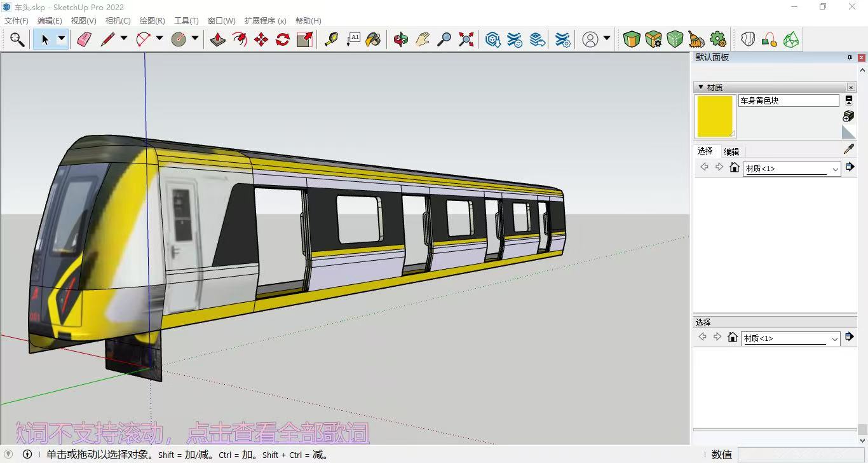Open the 相机(C) menu
The height and width of the screenshot is (463, 868).
pos(118,21)
